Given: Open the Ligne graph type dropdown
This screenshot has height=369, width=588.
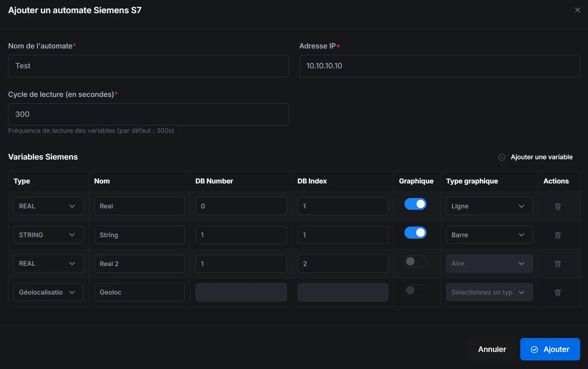Looking at the screenshot, I should (x=489, y=206).
